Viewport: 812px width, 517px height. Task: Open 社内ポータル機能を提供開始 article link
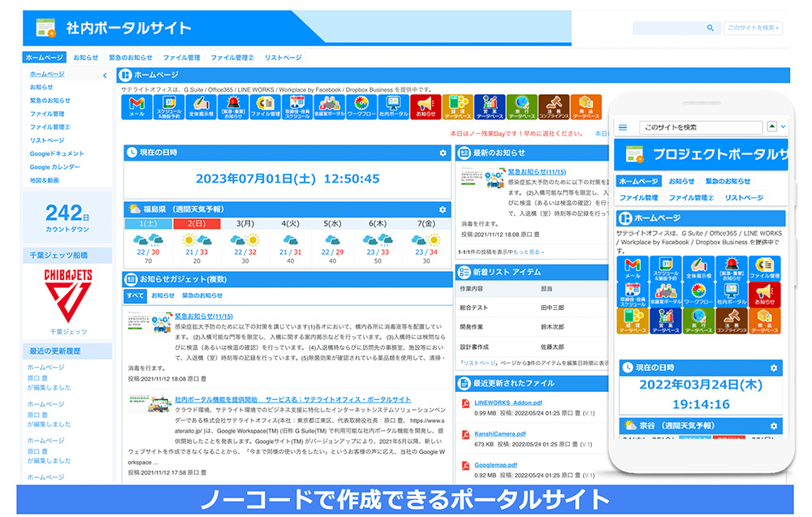(x=293, y=399)
